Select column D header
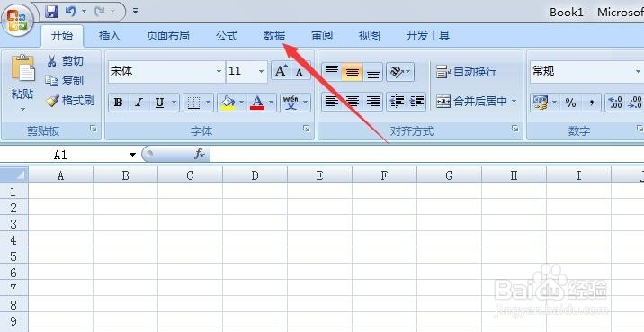The image size is (644, 332). click(255, 175)
